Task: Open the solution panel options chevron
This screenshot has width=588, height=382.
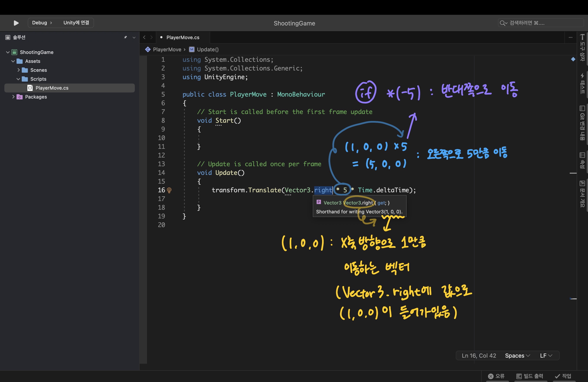Action: click(x=134, y=38)
